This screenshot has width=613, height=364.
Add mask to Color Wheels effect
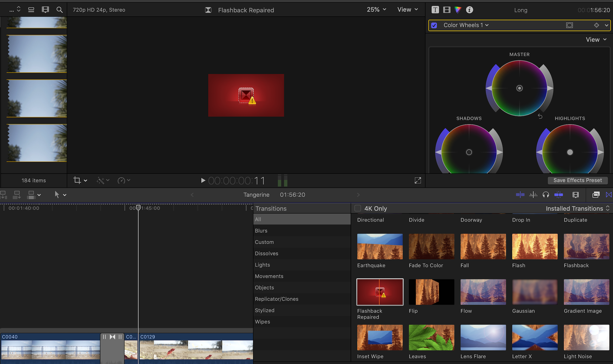point(570,25)
